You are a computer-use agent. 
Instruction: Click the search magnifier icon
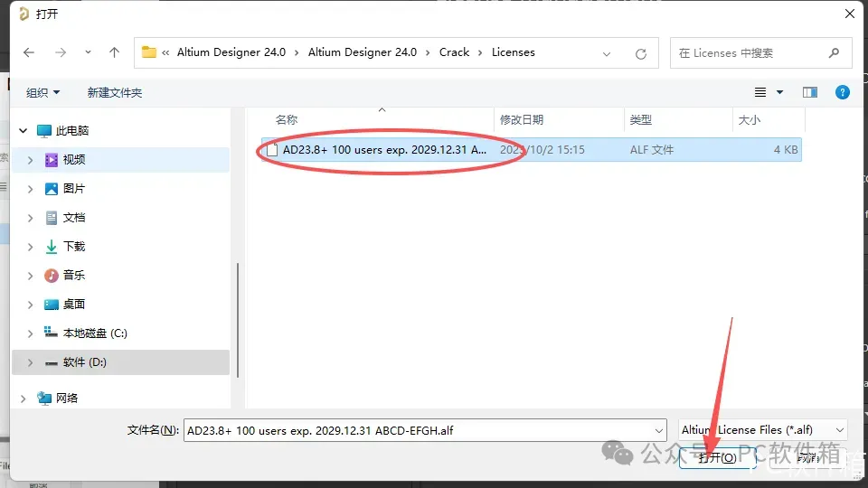coord(835,53)
